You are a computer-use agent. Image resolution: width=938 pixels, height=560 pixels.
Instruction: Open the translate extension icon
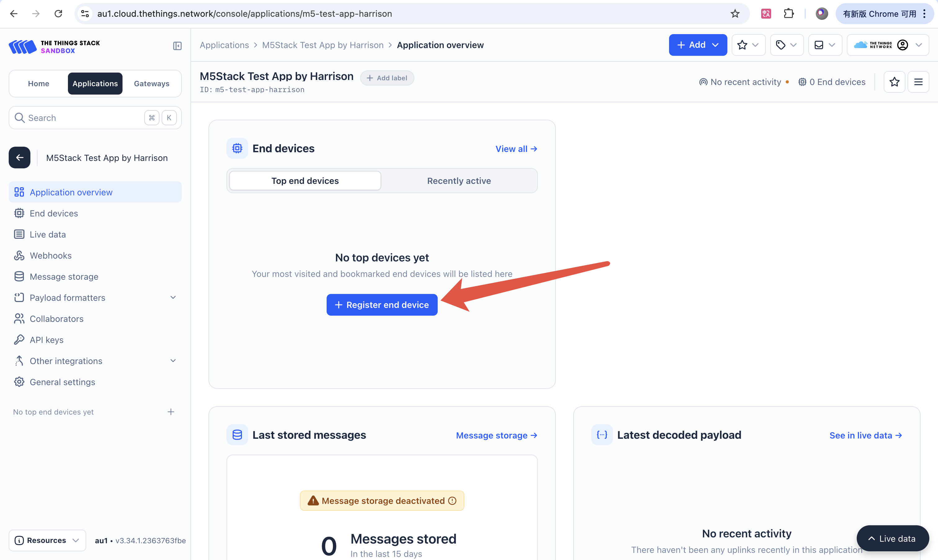click(x=766, y=14)
